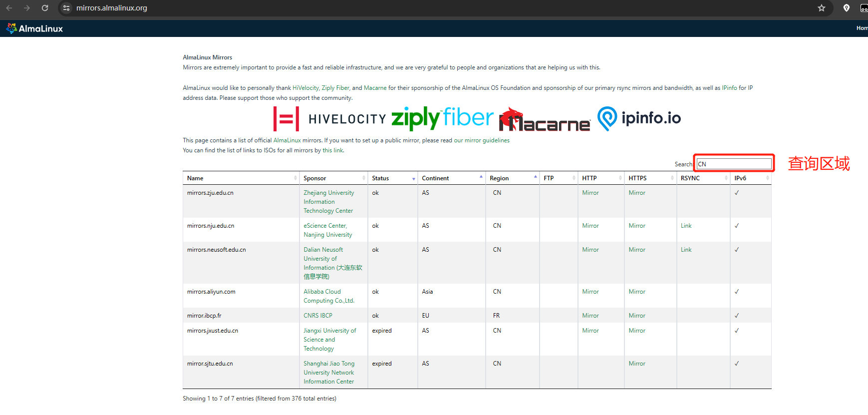Open HTTP Mirror link for mirrors.aliyun.com
This screenshot has height=415, width=868.
pos(590,292)
